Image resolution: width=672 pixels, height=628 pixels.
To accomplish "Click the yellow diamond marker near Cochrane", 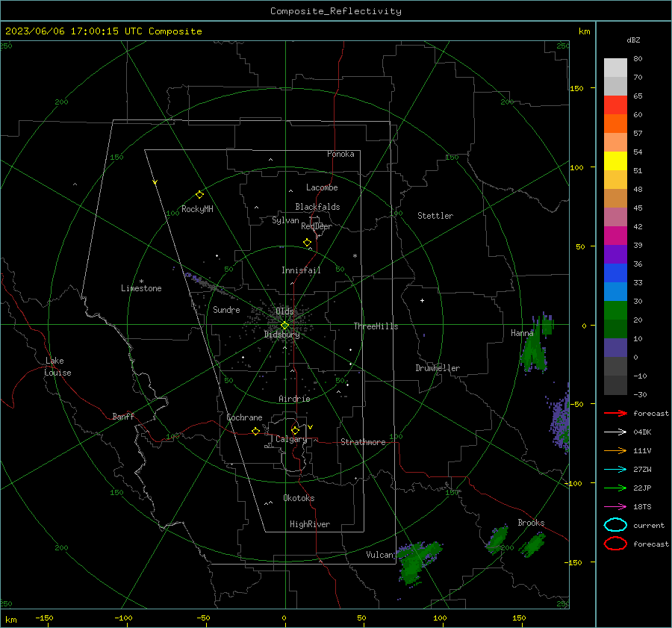I will (x=255, y=431).
